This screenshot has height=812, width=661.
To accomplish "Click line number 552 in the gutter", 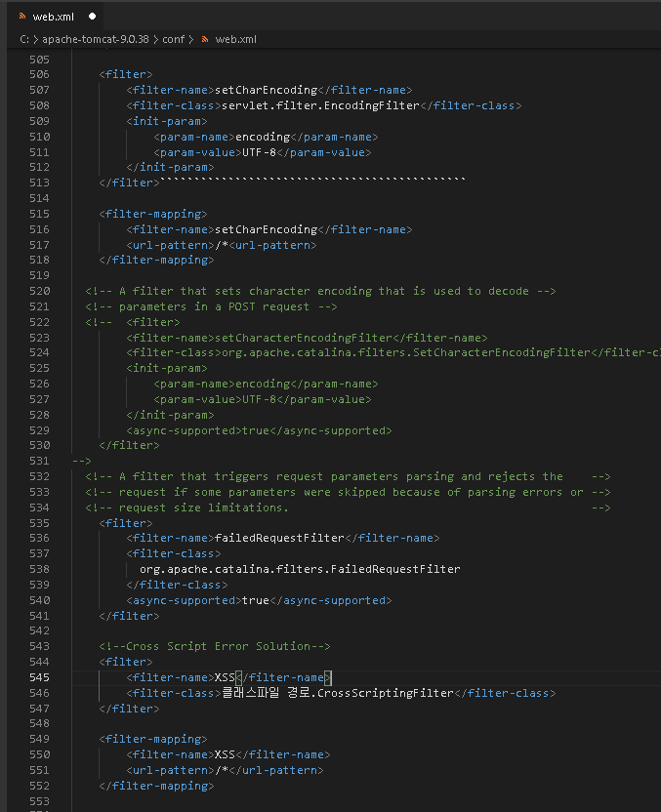I will (39, 786).
